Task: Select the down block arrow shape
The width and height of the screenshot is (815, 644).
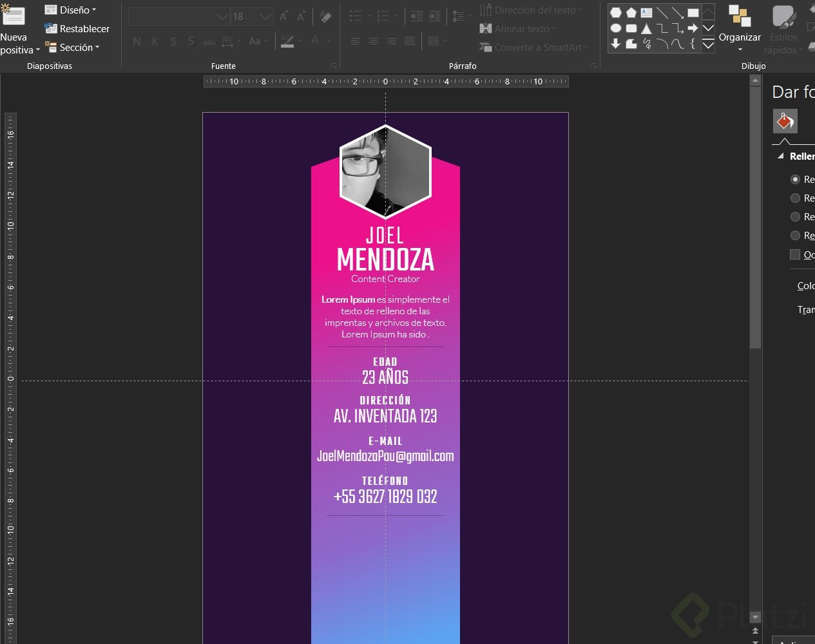Action: (x=616, y=44)
